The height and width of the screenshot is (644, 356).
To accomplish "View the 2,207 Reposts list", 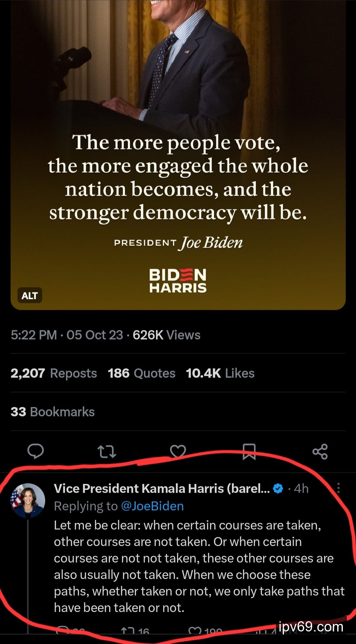I will click(x=54, y=373).
